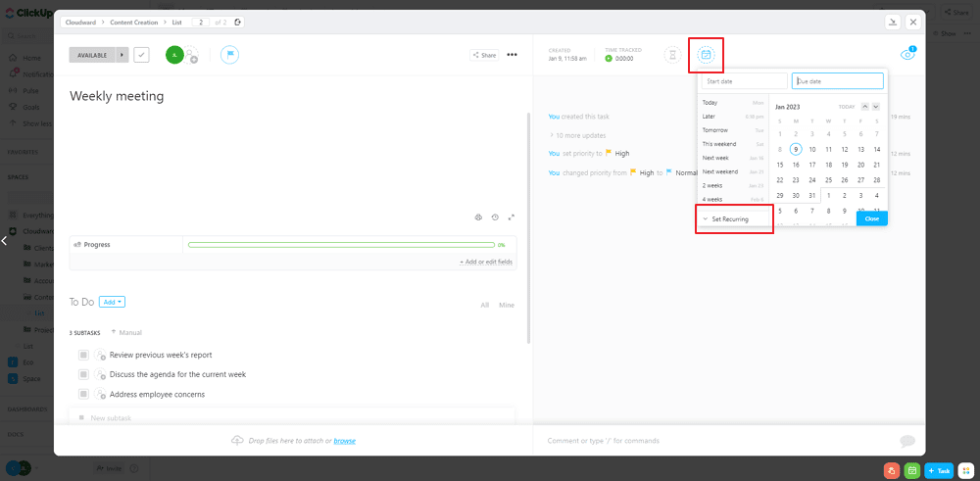Assign user to Review previous week's report
The width and height of the screenshot is (980, 481).
point(100,355)
